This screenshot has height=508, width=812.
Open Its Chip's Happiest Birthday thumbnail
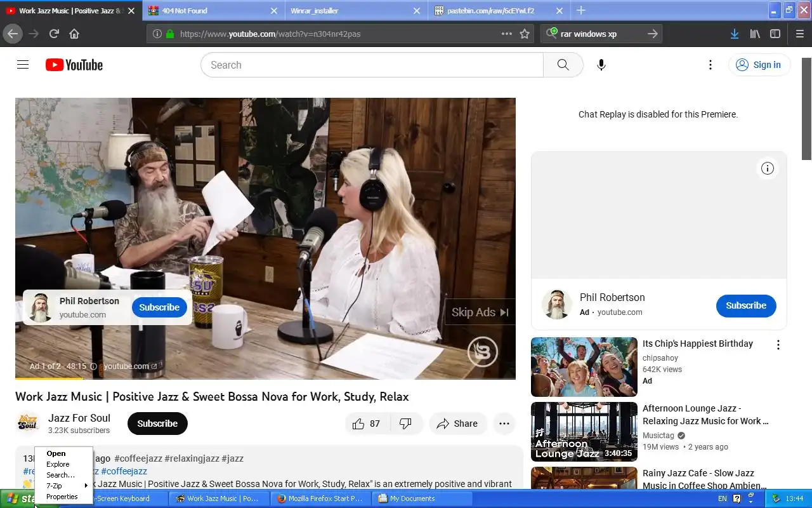pyautogui.click(x=584, y=367)
